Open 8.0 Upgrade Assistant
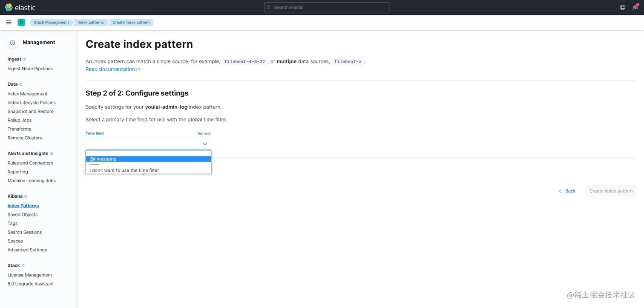Screen dimensions: 644x308 click(31, 284)
